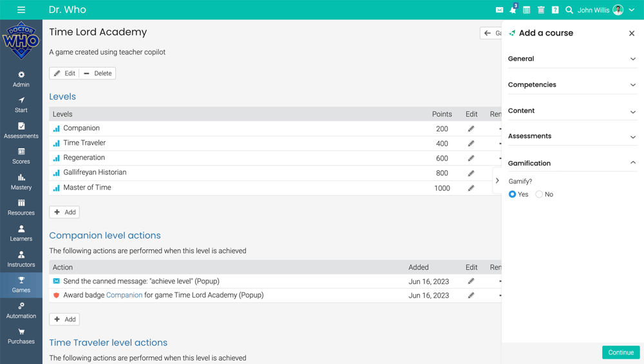The width and height of the screenshot is (644, 364).
Task: Select the Yes gamify radio button
Action: 513,195
